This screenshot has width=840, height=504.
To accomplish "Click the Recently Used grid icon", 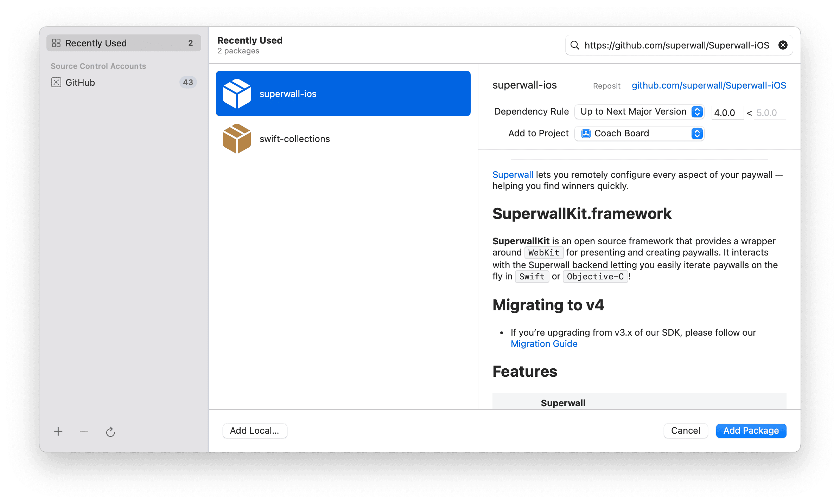I will (x=56, y=43).
